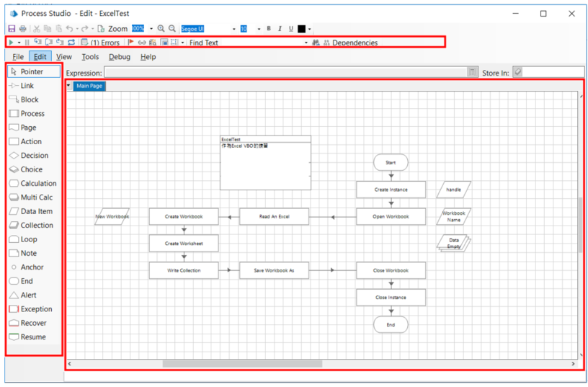This screenshot has width=588, height=387.
Task: Open the Find Text dropdown arrow
Action: [x=306, y=43]
